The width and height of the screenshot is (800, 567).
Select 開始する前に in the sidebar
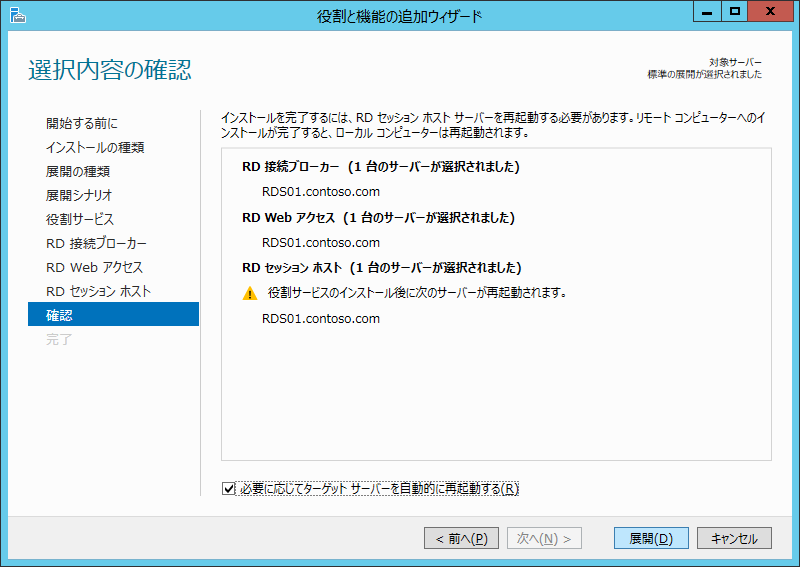click(82, 124)
